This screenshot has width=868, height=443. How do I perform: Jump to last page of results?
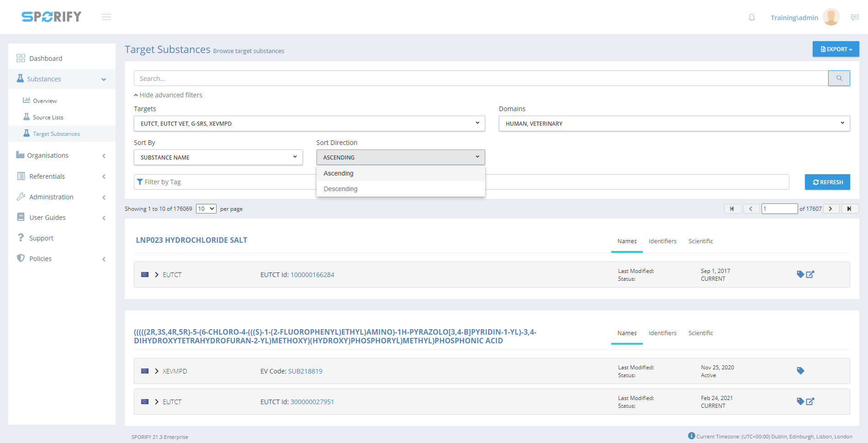(x=850, y=209)
